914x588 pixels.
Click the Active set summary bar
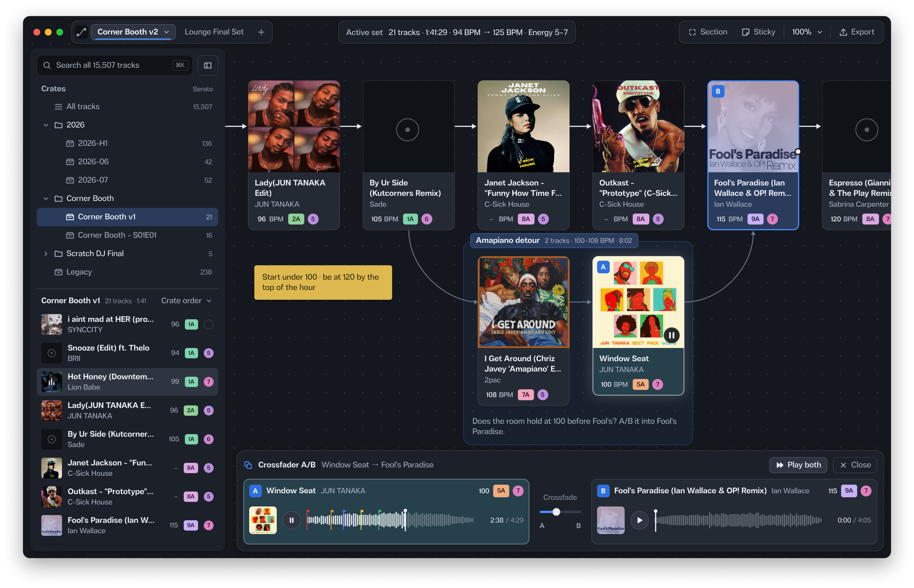pyautogui.click(x=457, y=32)
